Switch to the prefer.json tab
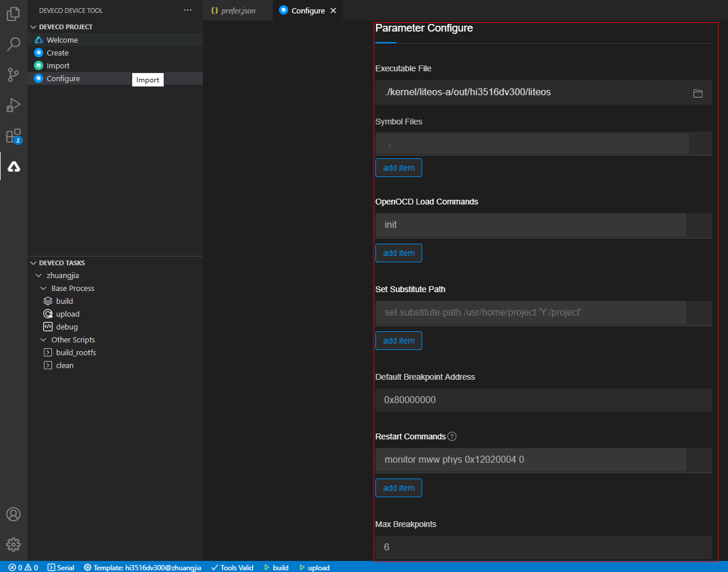This screenshot has width=728, height=572. [x=238, y=11]
